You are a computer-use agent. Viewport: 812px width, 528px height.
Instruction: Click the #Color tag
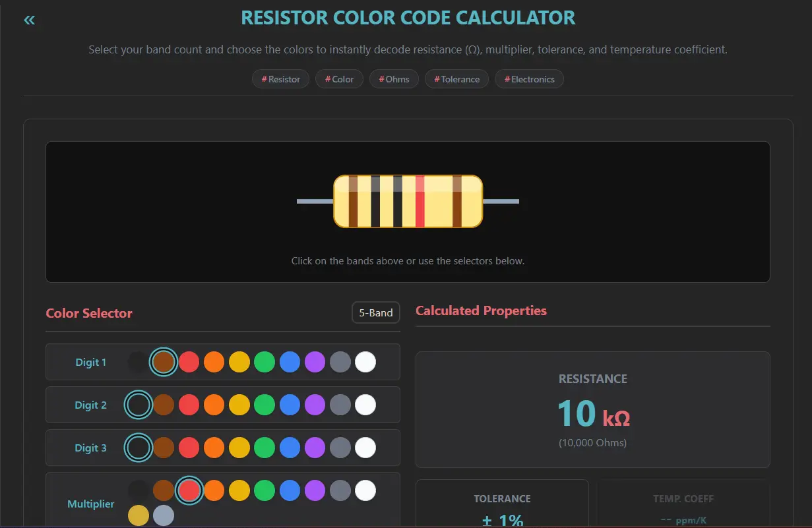click(339, 79)
